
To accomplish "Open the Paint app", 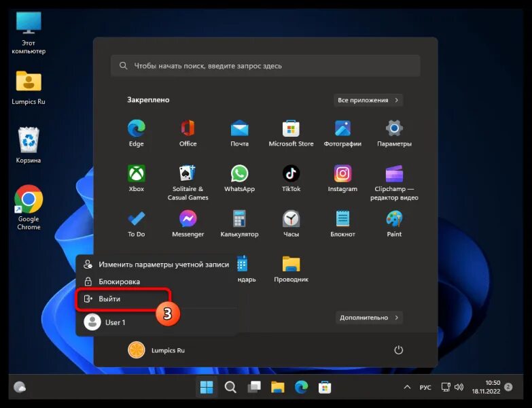I will (394, 223).
